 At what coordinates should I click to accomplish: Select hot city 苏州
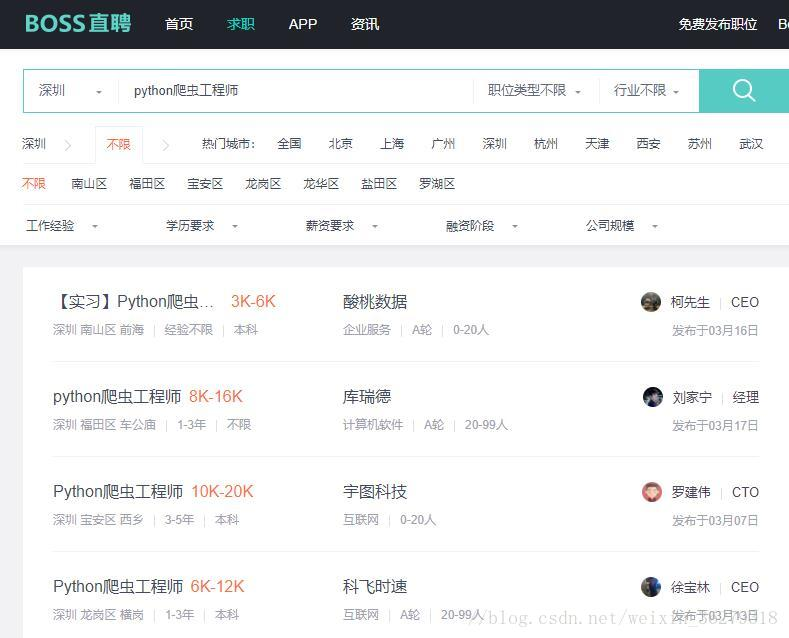700,144
